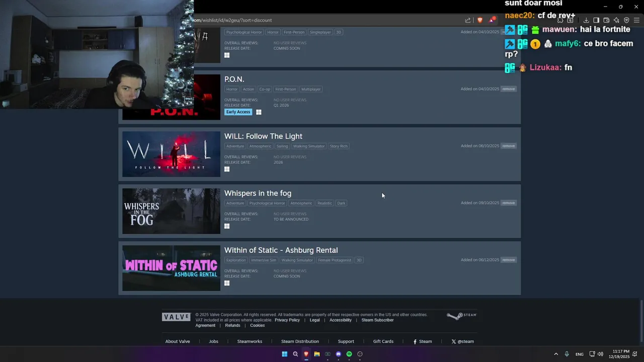The image size is (644, 362).
Task: Open Discord from the taskbar
Action: point(339,354)
